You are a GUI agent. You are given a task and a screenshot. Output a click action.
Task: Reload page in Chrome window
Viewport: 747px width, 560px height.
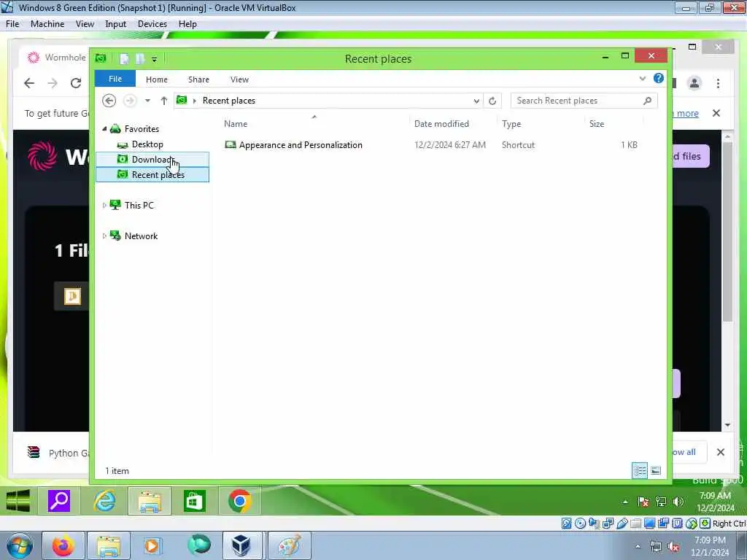coord(76,83)
